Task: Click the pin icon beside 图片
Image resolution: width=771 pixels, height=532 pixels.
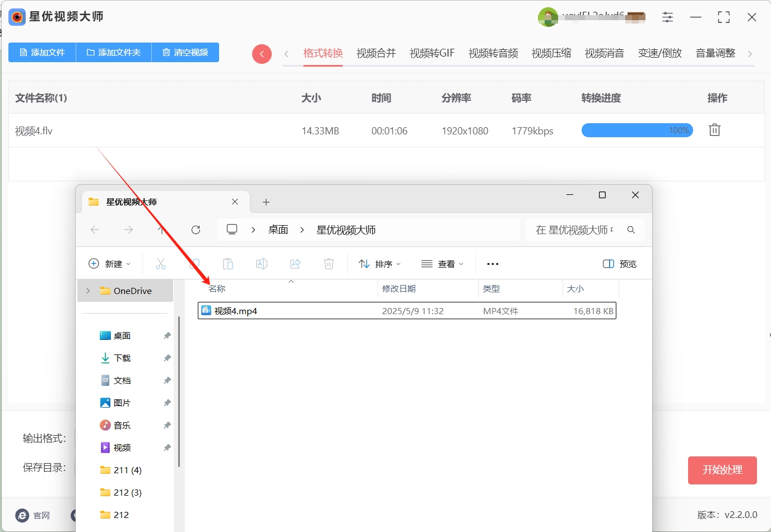Action: (x=167, y=403)
